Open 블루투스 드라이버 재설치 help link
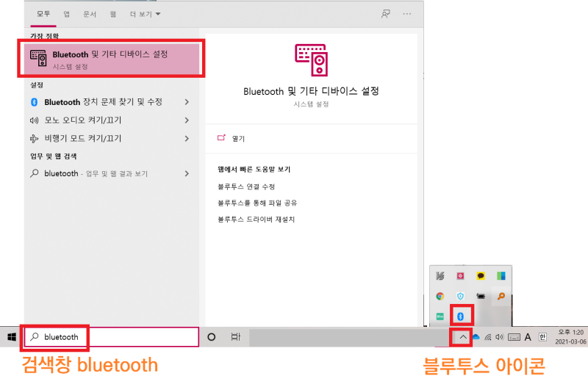This screenshot has width=588, height=376. [256, 220]
